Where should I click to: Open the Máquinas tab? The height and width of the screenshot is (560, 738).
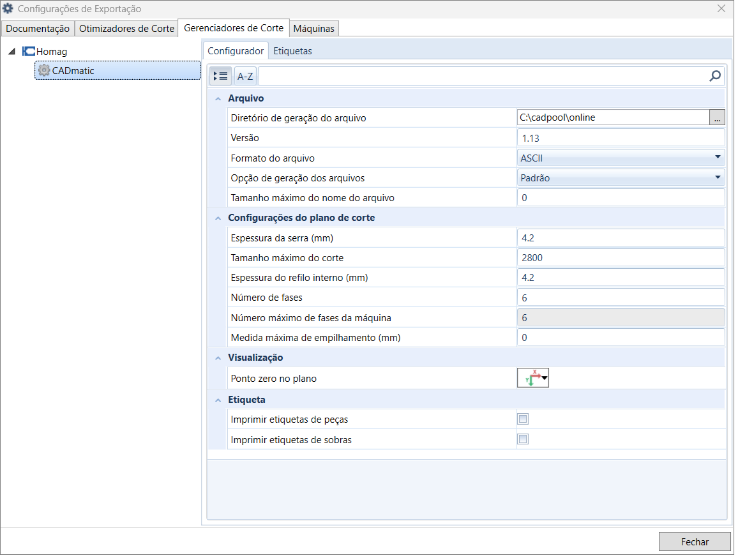point(314,29)
